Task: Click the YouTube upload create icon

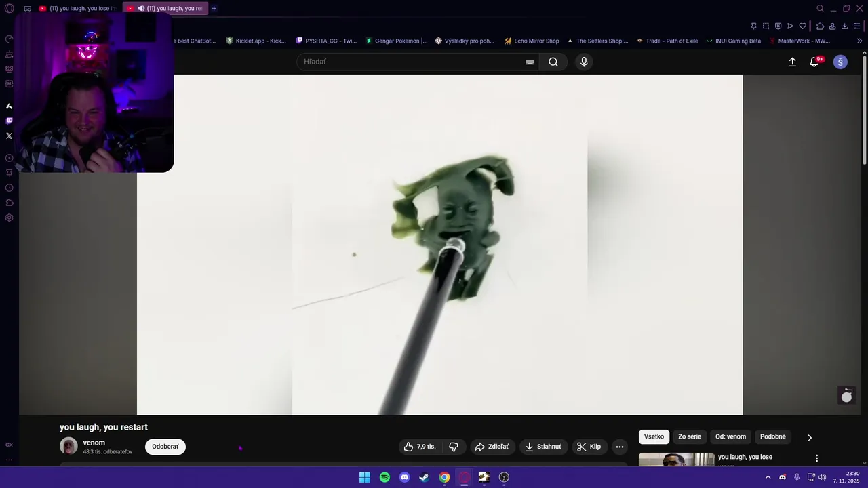Action: 792,62
